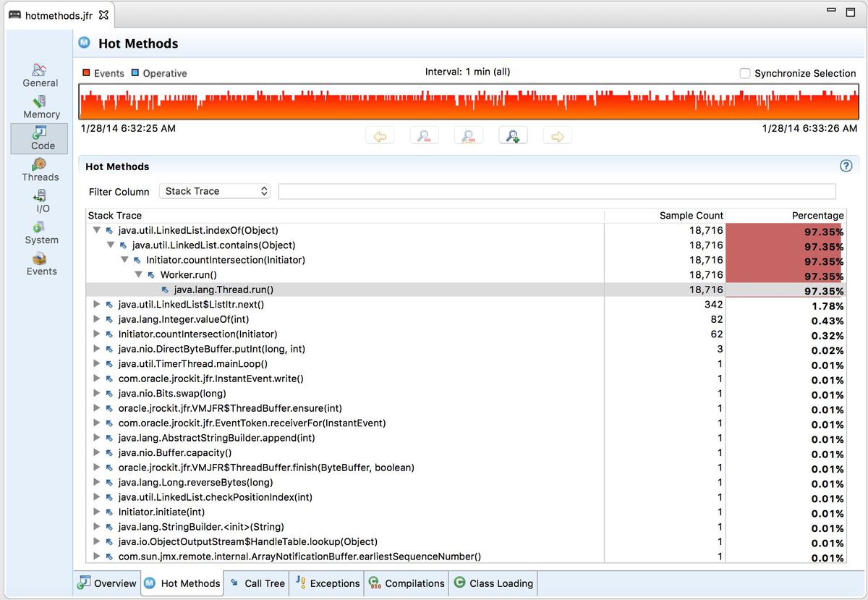The width and height of the screenshot is (868, 600).
Task: Sort by the Sample Count column header
Action: (664, 215)
